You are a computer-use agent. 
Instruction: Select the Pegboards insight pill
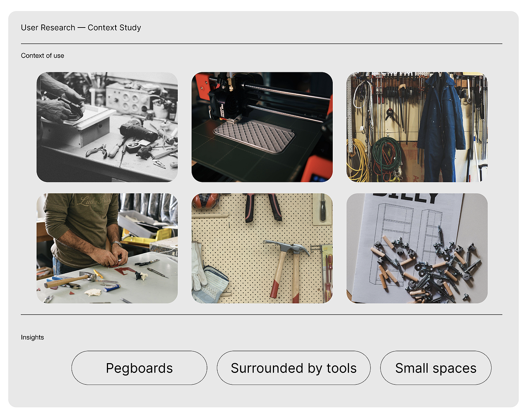coord(139,368)
